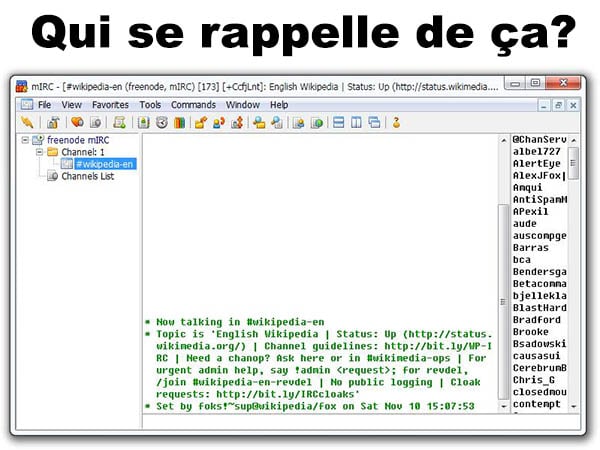Viewport: 600px width, 450px height.
Task: Open the Colors books toolbar icon
Action: [179, 122]
